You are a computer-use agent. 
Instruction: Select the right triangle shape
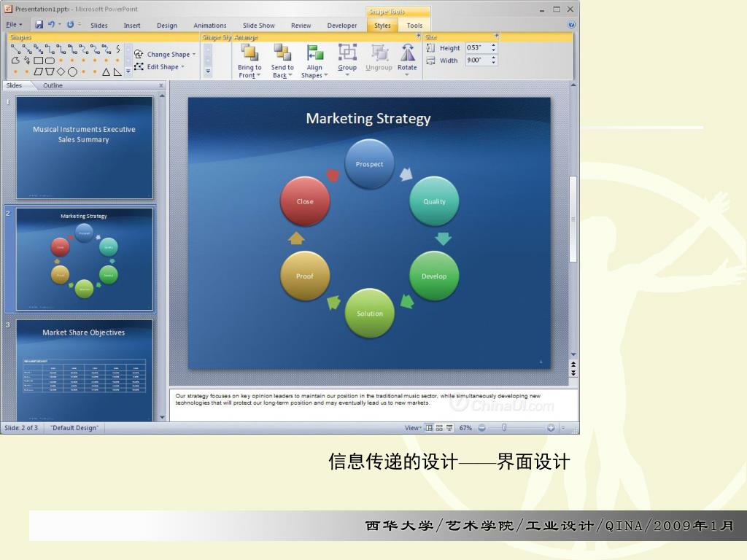point(117,72)
